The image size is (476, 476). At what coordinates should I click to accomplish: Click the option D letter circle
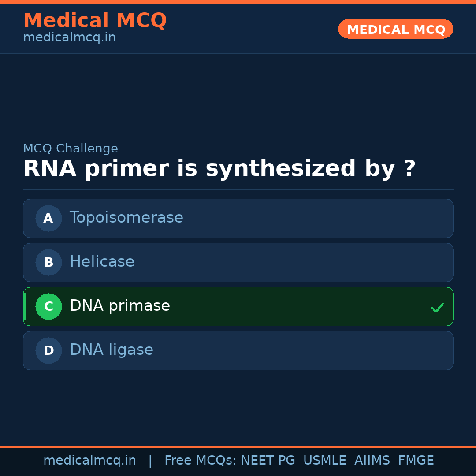[48, 350]
